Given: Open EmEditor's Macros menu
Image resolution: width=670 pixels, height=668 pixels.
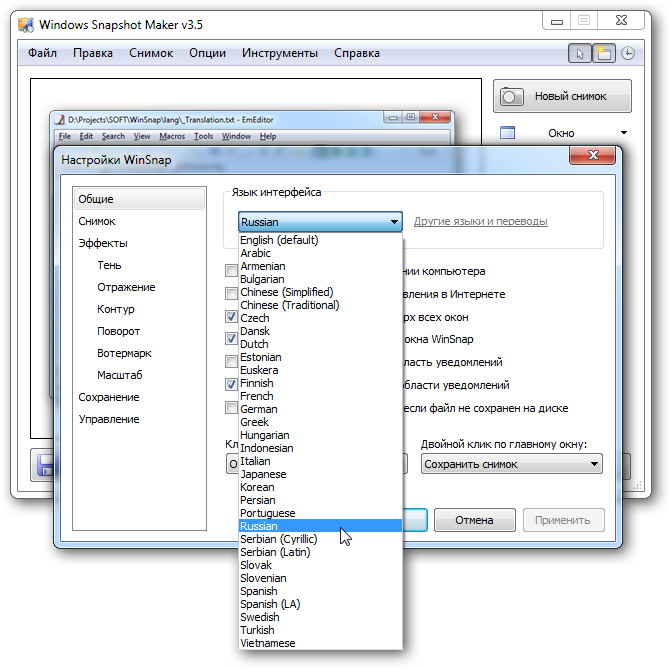Looking at the screenshot, I should [x=172, y=136].
